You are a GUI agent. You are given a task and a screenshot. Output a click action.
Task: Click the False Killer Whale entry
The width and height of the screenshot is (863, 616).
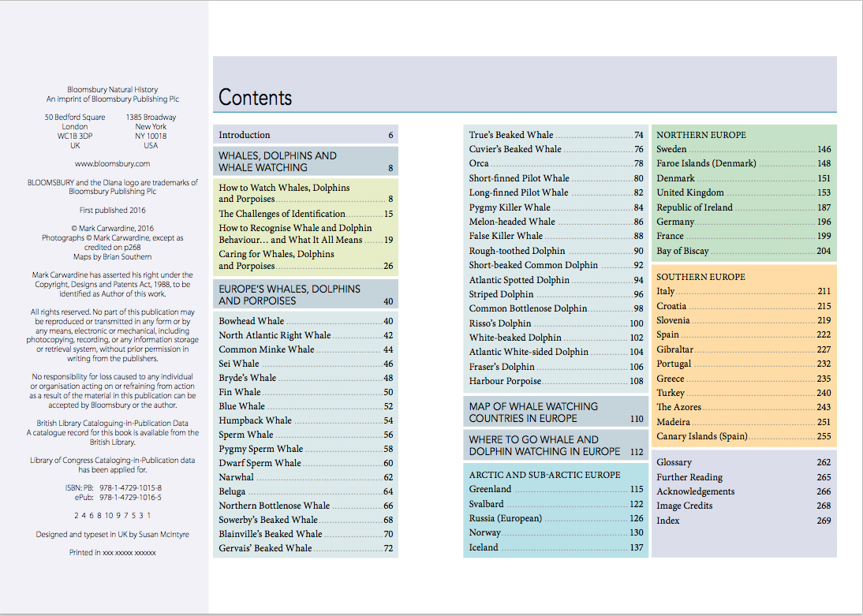pos(556,236)
